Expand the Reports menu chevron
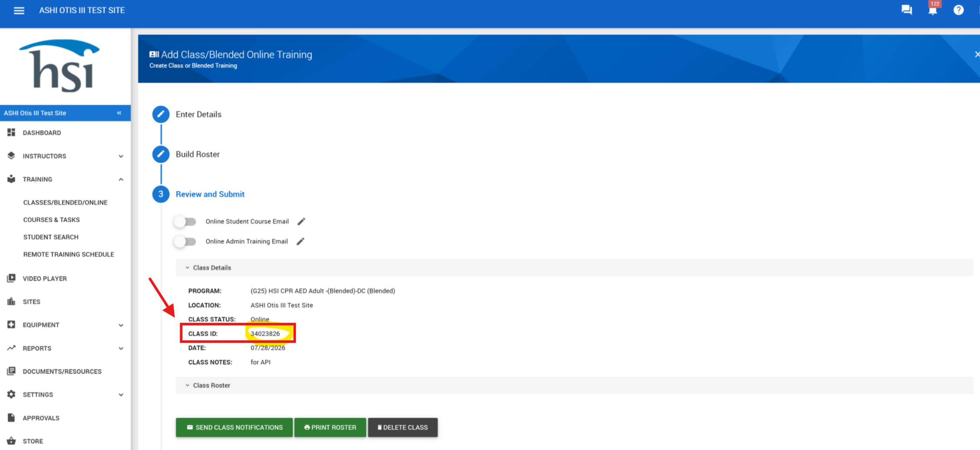Image resolution: width=980 pixels, height=450 pixels. 121,348
